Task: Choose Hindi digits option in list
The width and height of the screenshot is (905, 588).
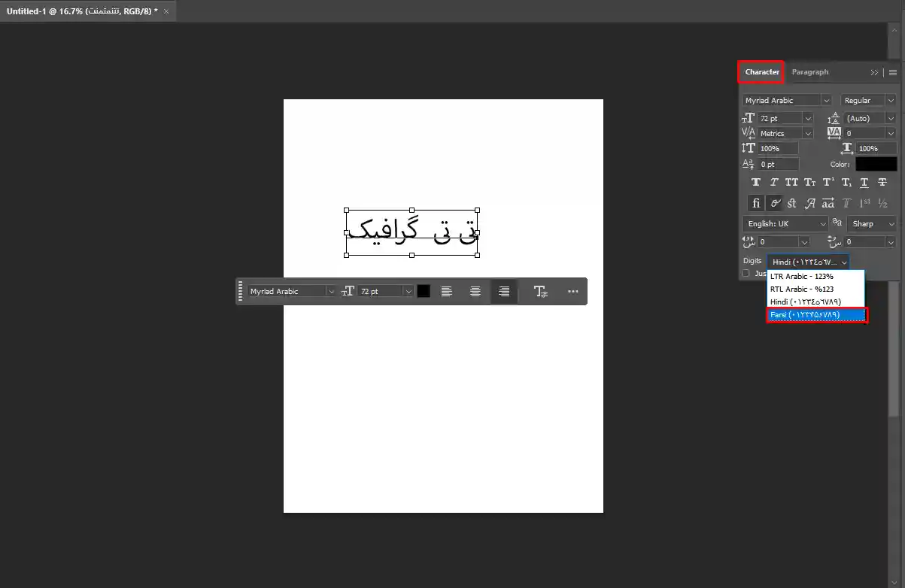Action: pos(815,302)
